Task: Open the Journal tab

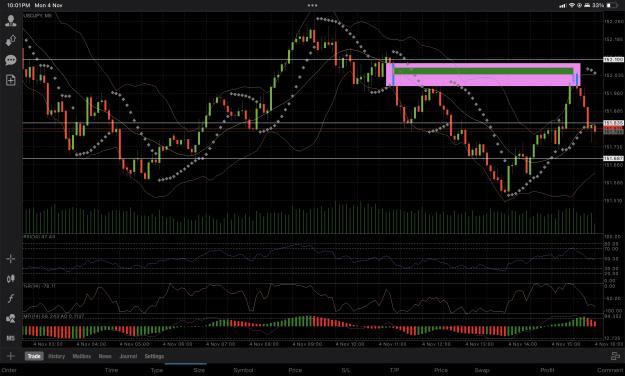Action: [128, 356]
